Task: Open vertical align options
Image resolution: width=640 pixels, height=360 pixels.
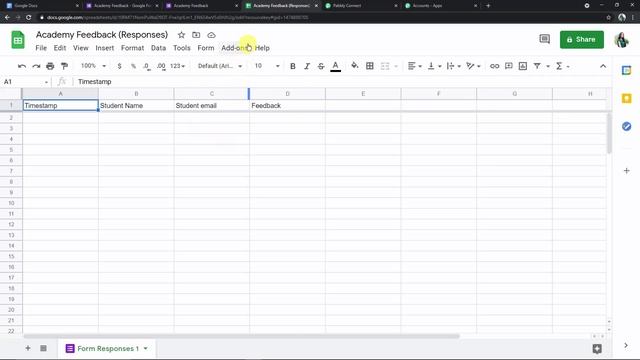Action: coord(434,66)
